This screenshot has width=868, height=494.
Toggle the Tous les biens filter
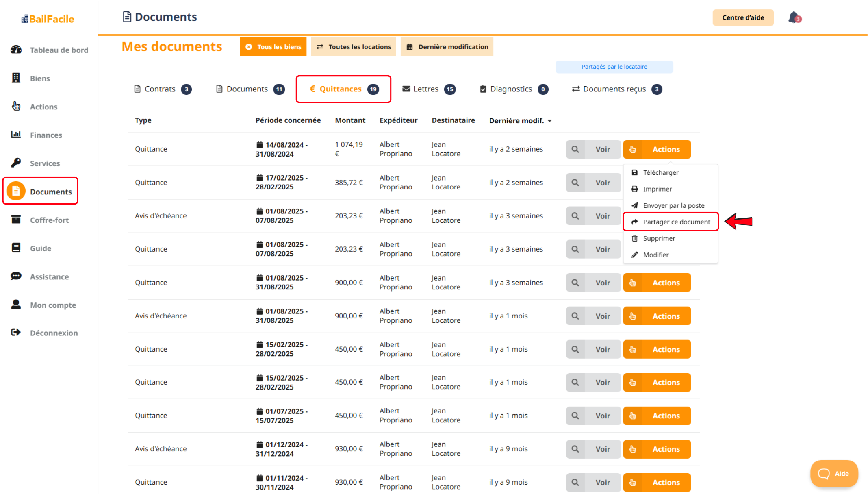point(273,47)
